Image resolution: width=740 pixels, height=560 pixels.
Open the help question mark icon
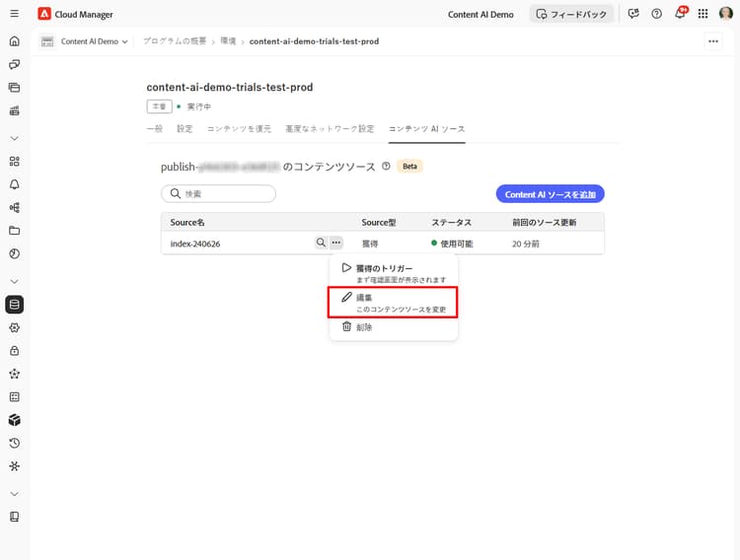click(656, 14)
